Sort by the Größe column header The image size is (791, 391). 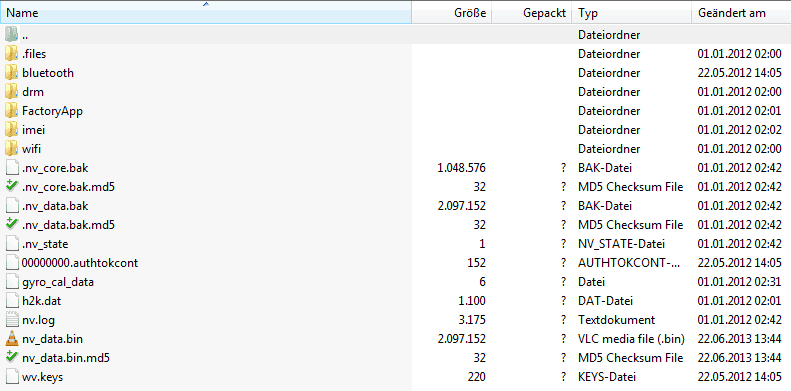(x=451, y=13)
